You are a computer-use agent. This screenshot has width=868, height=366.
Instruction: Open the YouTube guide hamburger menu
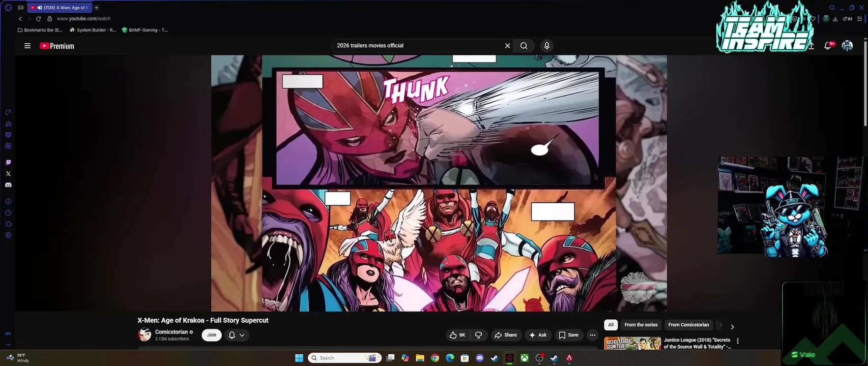[x=27, y=46]
